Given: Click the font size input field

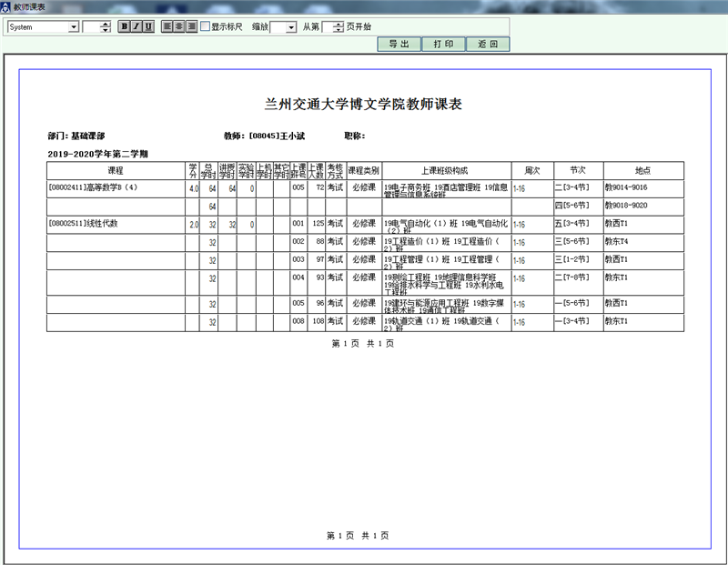Looking at the screenshot, I should [x=92, y=27].
